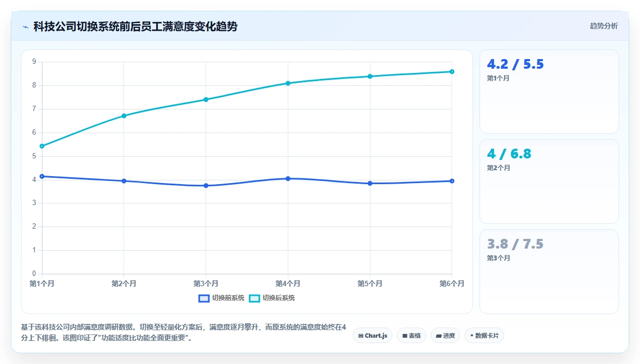Click the blue 切换前系统 legend color box
This screenshot has width=640, height=364.
click(x=203, y=299)
